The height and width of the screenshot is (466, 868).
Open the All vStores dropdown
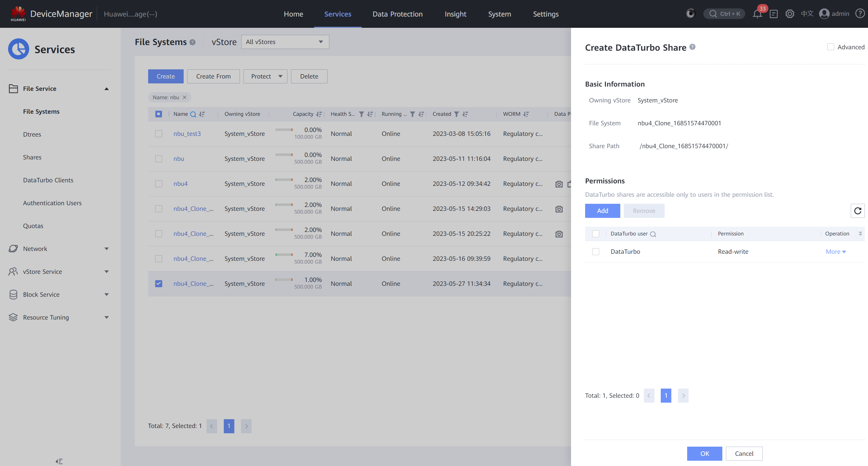point(285,42)
